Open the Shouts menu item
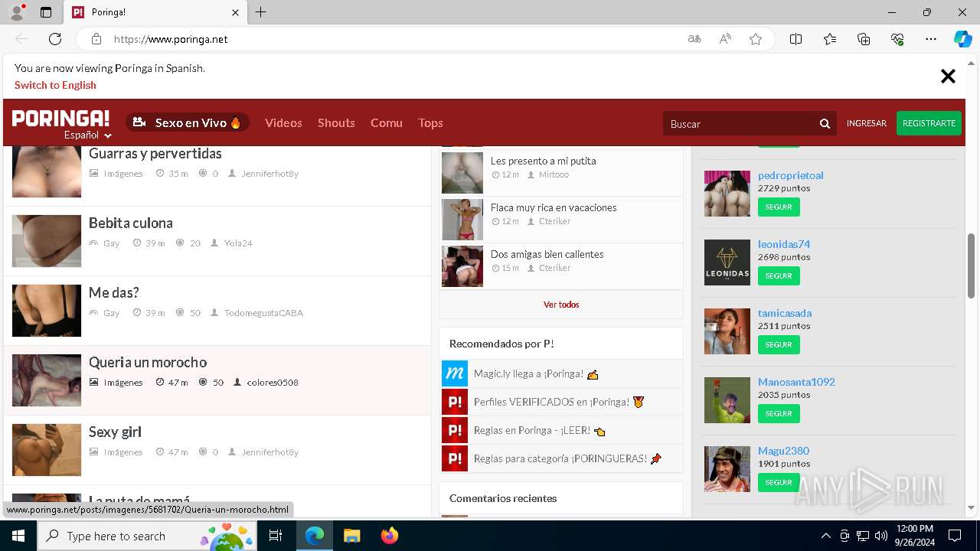The image size is (980, 551). click(x=336, y=122)
